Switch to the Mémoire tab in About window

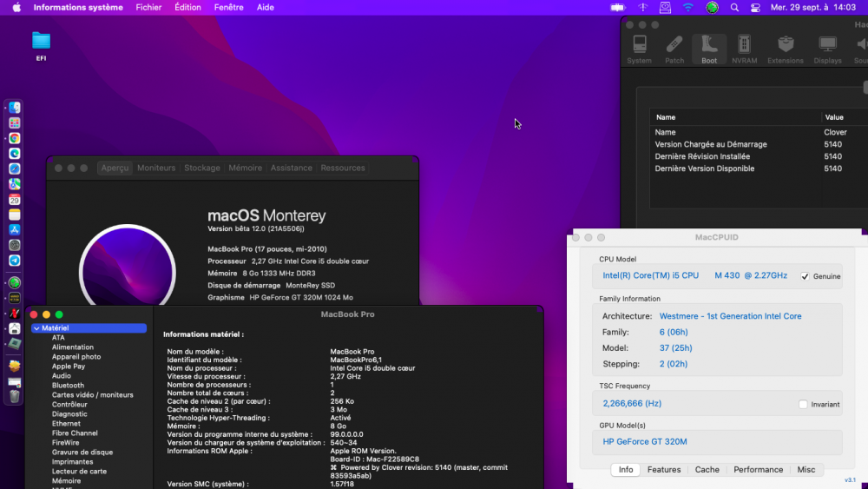click(x=246, y=168)
